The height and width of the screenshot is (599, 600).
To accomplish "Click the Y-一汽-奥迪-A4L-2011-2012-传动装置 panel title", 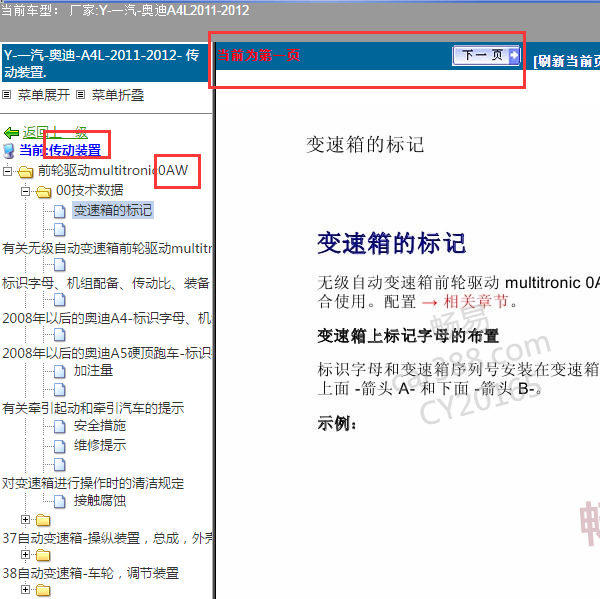I will point(105,63).
